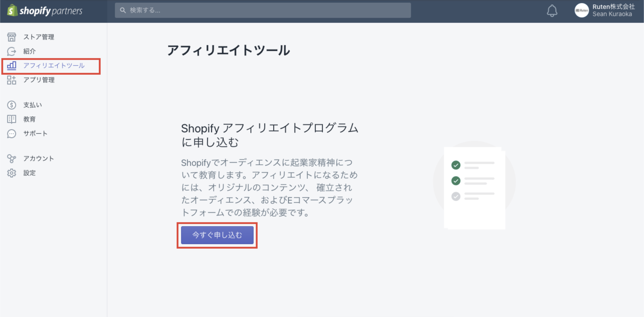This screenshot has width=644, height=317.
Task: Go to 教育 education section
Action: [30, 119]
